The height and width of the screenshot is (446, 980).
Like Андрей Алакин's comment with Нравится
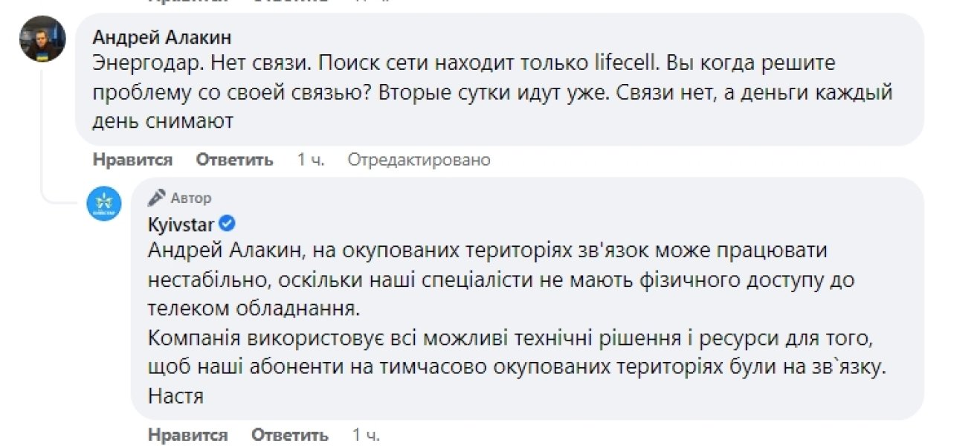[132, 160]
